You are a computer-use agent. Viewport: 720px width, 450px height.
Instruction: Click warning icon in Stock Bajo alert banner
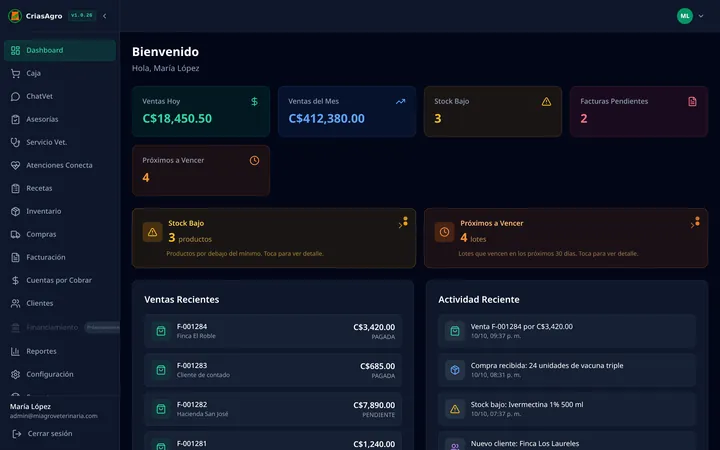(x=152, y=232)
